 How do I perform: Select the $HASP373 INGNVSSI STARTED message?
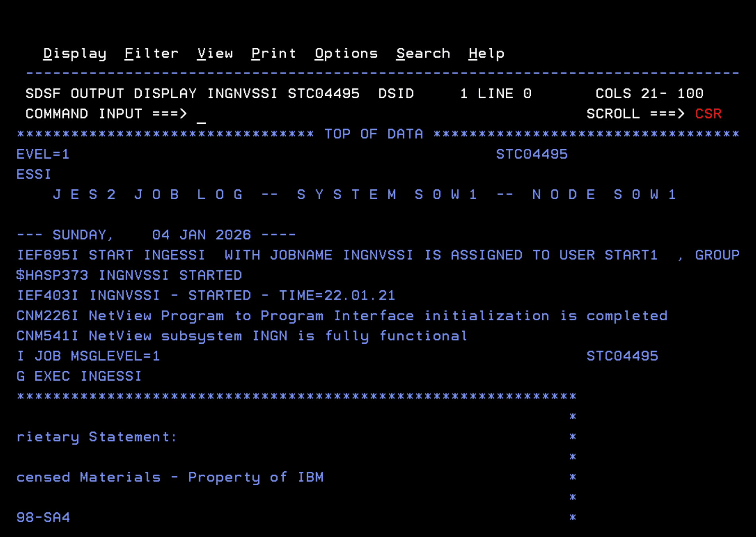[x=127, y=275]
